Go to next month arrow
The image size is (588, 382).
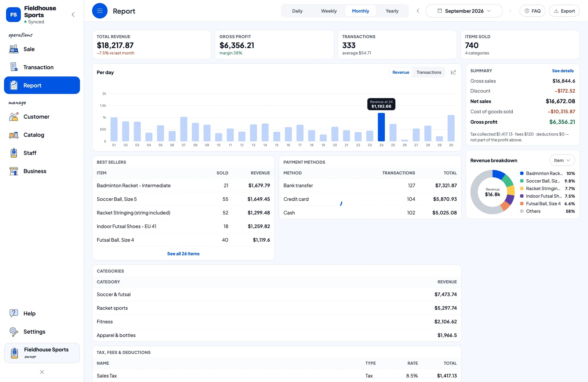(510, 11)
